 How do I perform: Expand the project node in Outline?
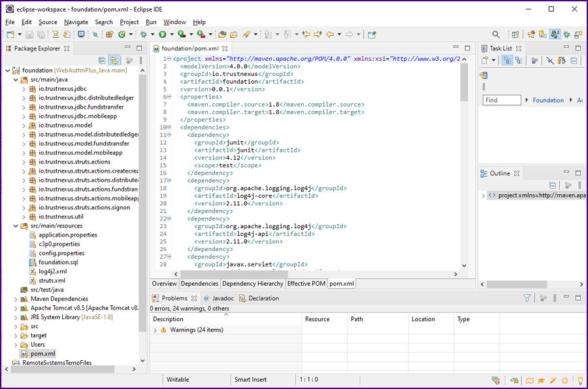tap(483, 195)
